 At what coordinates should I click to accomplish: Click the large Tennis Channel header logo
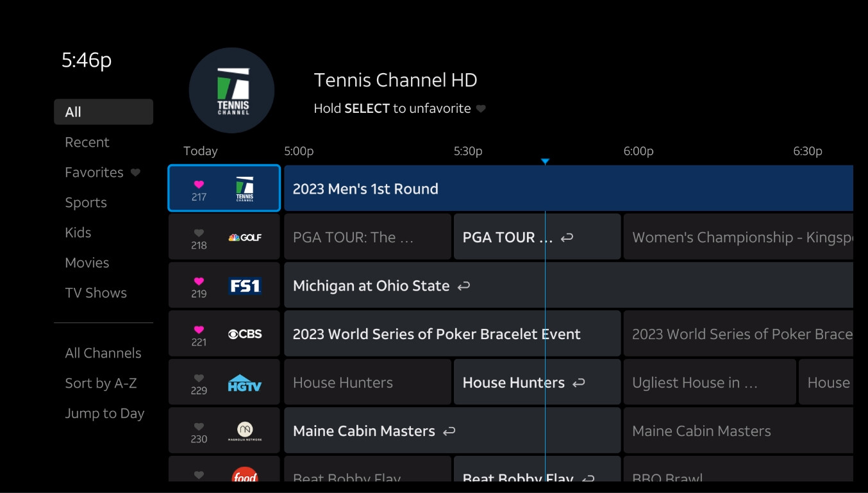click(x=231, y=90)
